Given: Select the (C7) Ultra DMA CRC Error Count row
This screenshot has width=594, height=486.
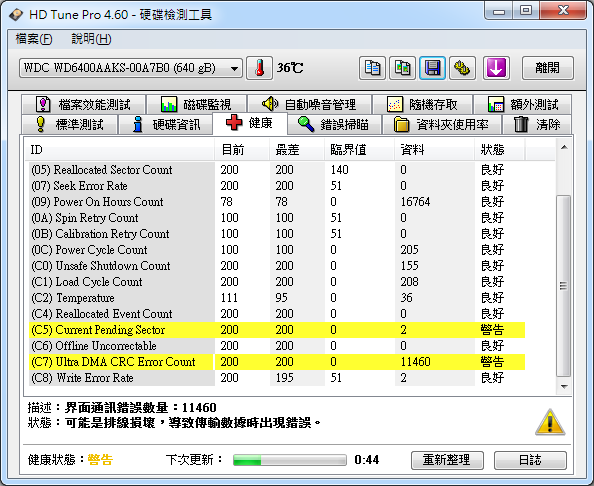Looking at the screenshot, I should 277,362.
